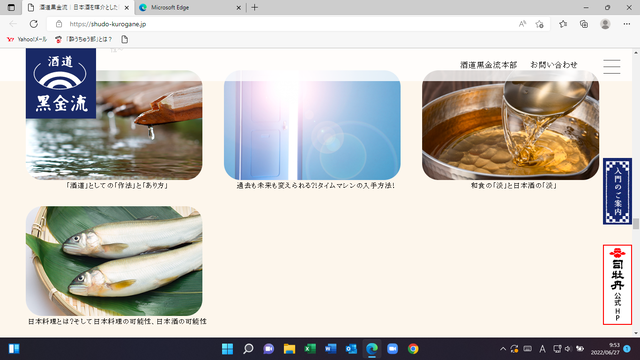Open the ayu fish article thumbnail
This screenshot has width=640, height=360.
point(114,261)
